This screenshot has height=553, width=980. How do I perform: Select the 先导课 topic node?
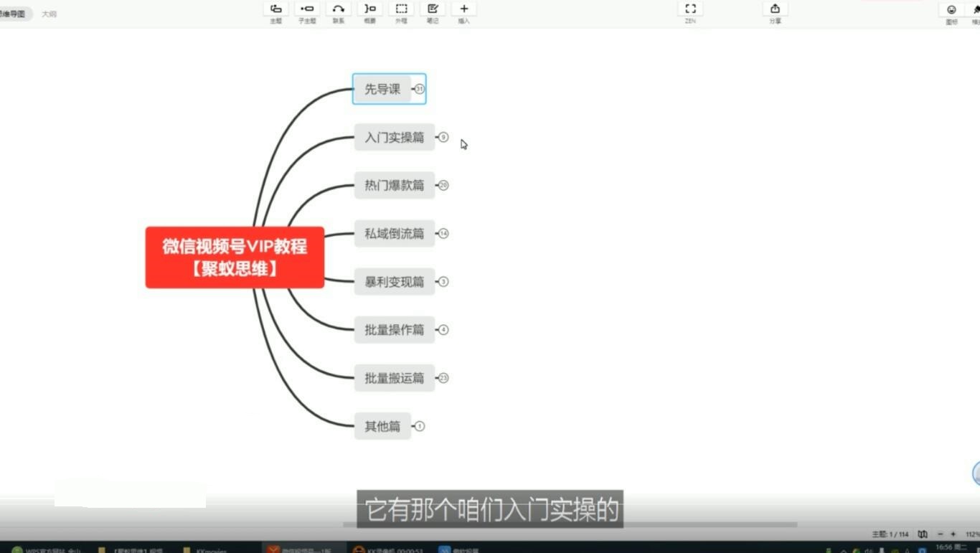(382, 89)
